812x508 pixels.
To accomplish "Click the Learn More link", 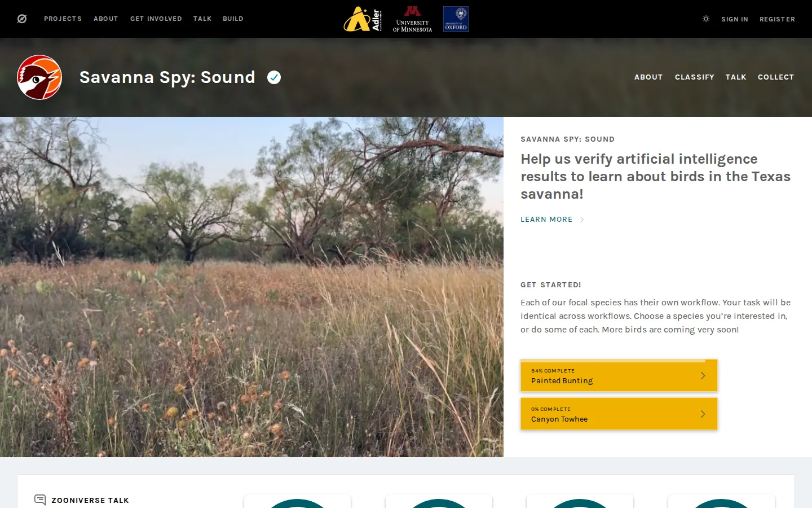I will (x=552, y=220).
